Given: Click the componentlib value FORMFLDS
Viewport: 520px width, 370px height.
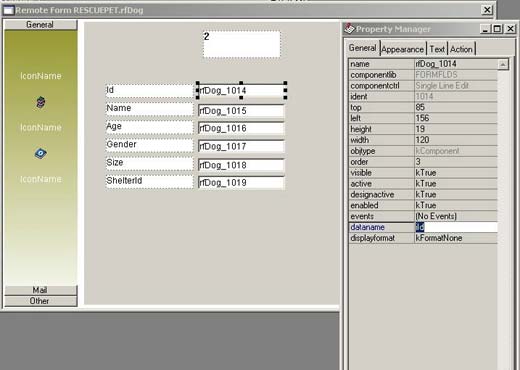Looking at the screenshot, I should tap(456, 75).
